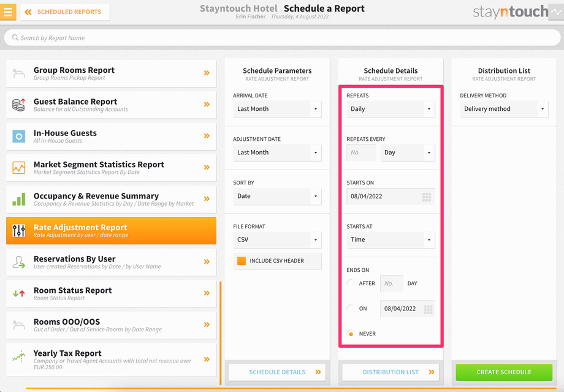This screenshot has height=392, width=564.
Task: Click chevron arrows on Market Segment Statistics Report
Action: pos(207,167)
